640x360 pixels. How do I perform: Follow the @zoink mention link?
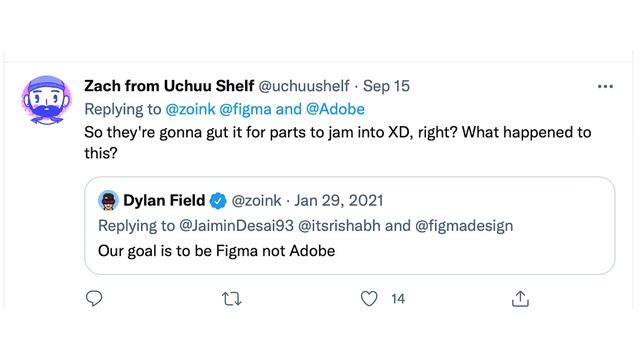pos(190,109)
